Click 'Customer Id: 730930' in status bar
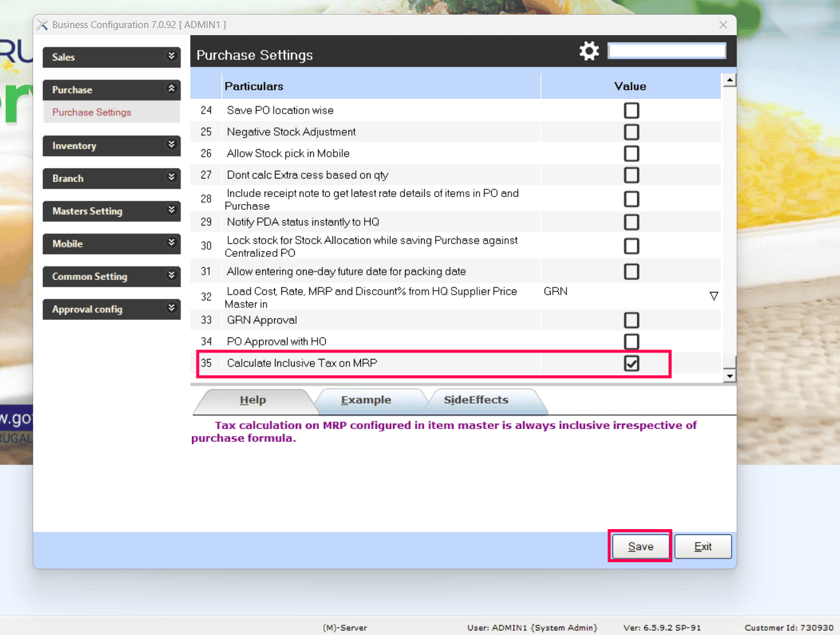 (x=789, y=628)
